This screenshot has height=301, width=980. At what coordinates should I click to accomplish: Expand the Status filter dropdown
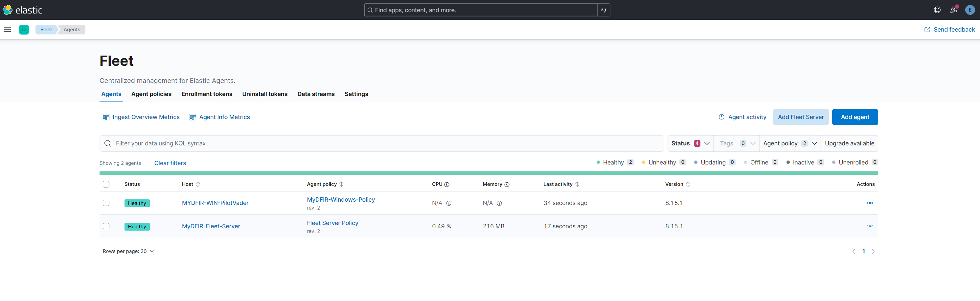pos(690,143)
